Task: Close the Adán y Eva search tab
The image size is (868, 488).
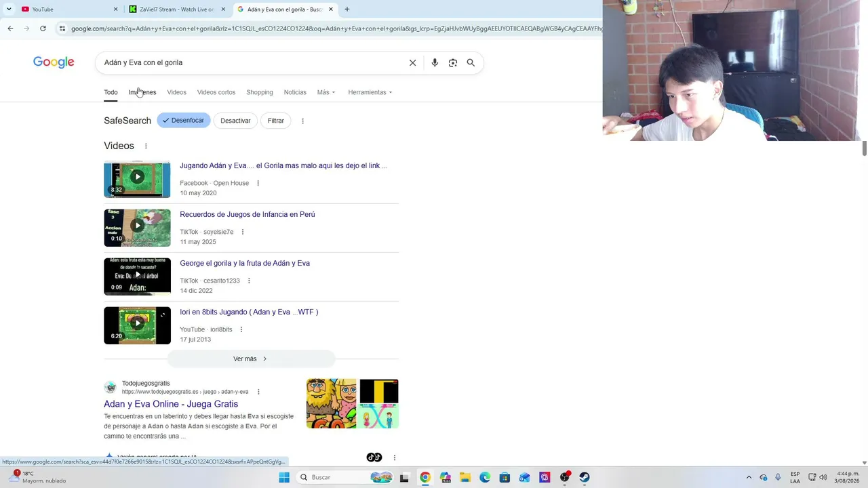Action: pyautogui.click(x=331, y=9)
